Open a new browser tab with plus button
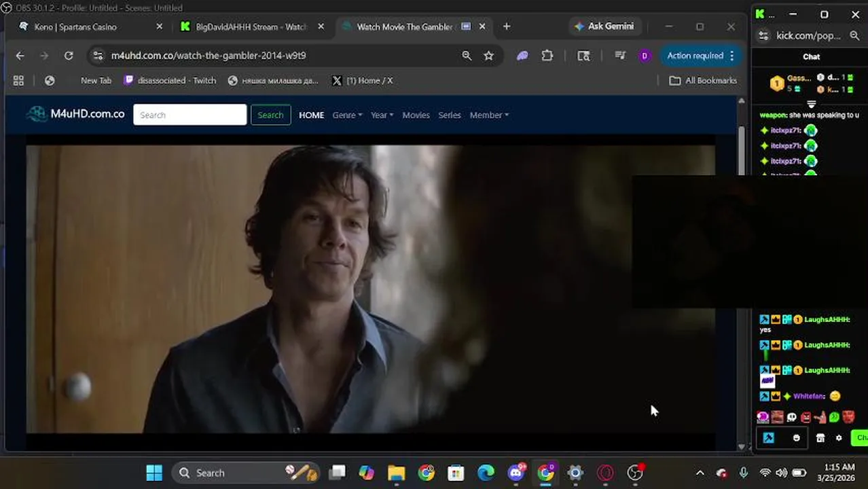 pos(507,26)
